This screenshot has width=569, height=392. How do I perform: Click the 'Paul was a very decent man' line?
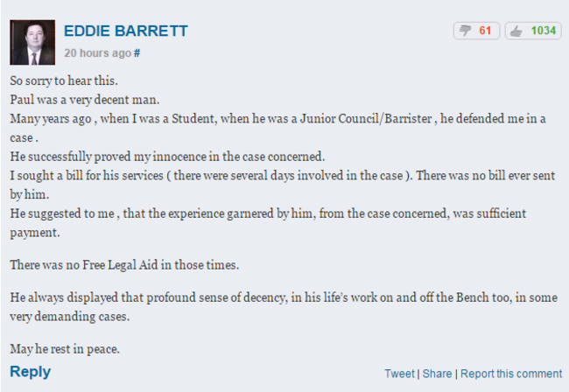[85, 100]
